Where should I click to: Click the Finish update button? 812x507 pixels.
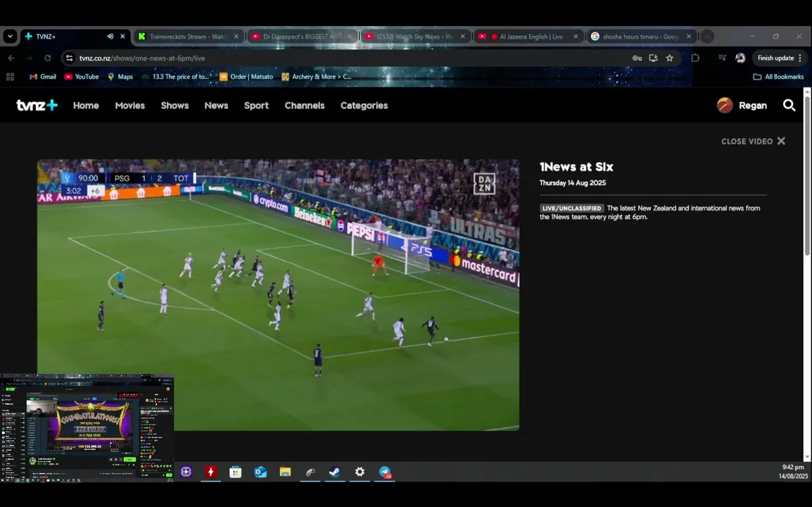780,58
